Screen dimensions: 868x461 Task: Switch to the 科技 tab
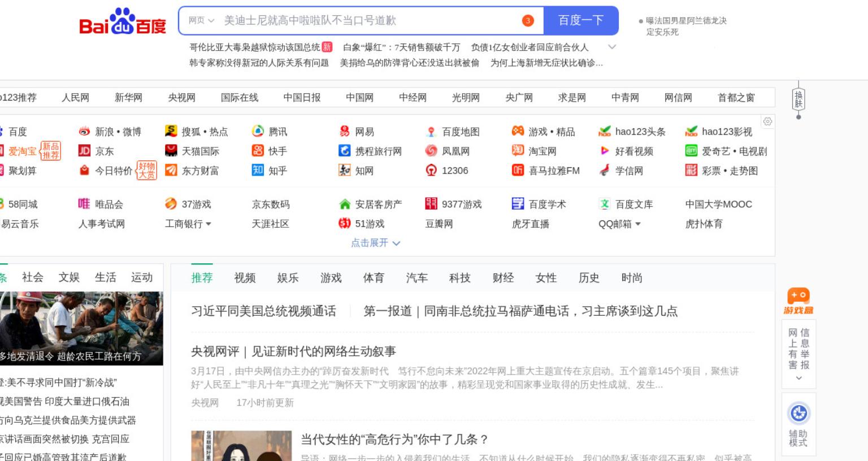459,277
